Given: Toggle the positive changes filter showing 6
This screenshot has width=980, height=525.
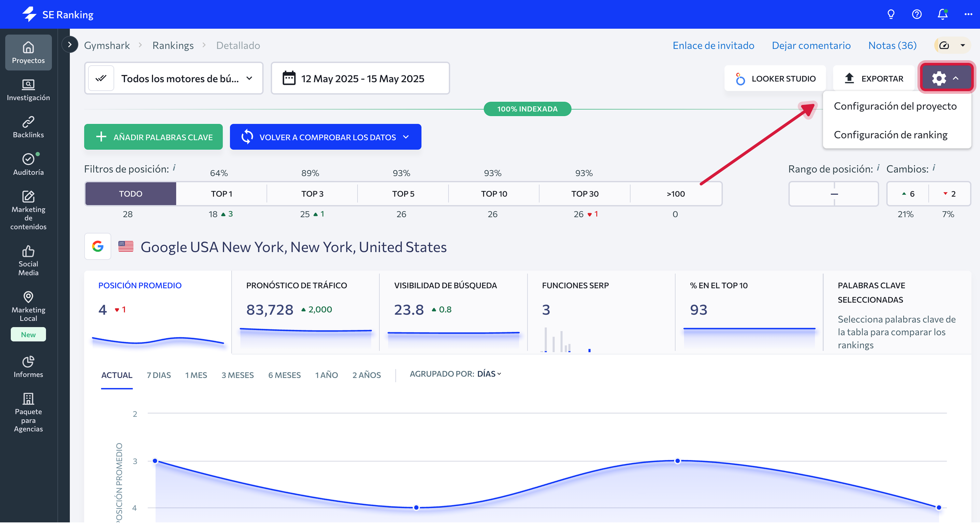Looking at the screenshot, I should [908, 194].
